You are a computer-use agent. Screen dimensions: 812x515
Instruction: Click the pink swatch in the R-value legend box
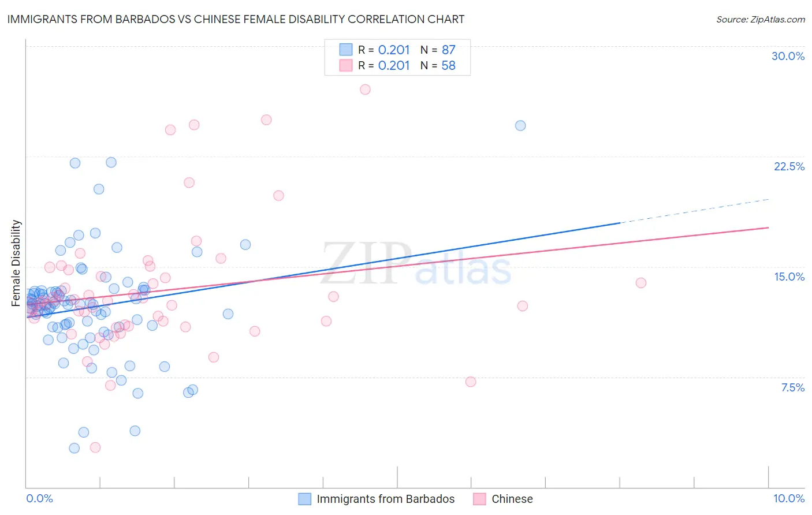pos(345,65)
